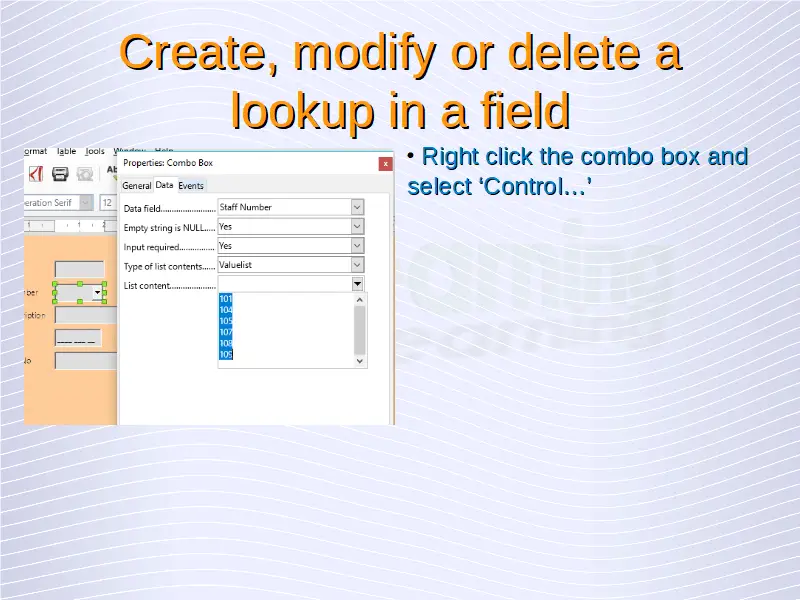The width and height of the screenshot is (800, 600).
Task: Collapse the List content dropdown arrow
Action: point(357,284)
